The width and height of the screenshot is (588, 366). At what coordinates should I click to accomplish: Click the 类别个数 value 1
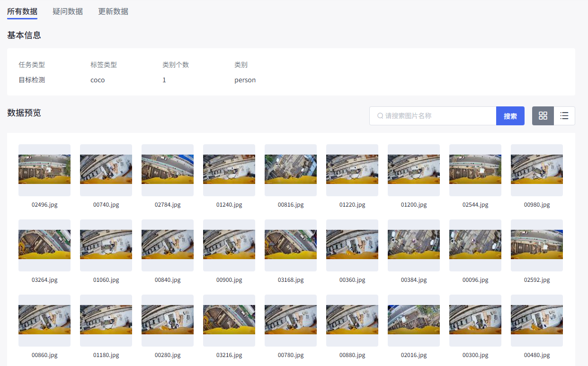(164, 80)
